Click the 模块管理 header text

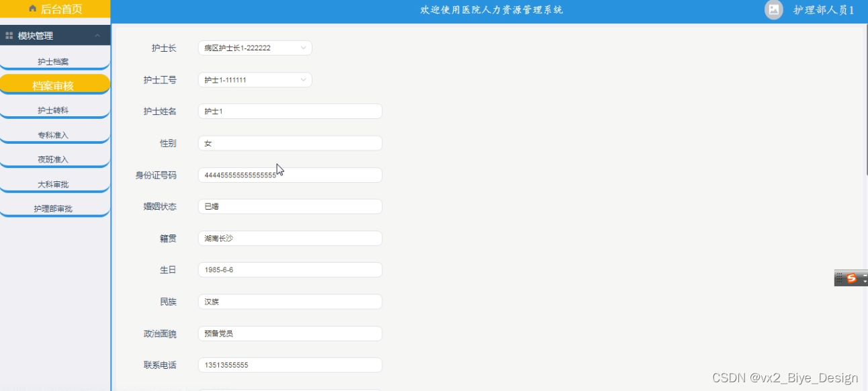point(36,36)
